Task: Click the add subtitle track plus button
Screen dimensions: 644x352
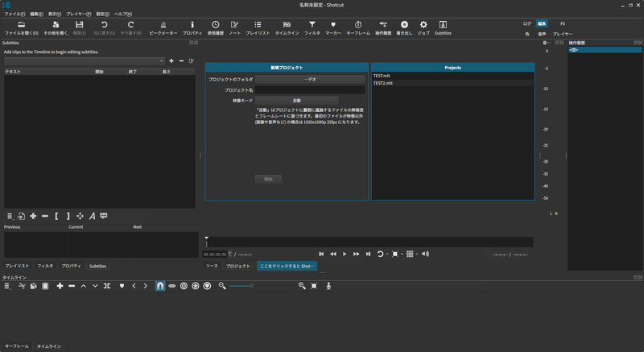Action: 171,60
